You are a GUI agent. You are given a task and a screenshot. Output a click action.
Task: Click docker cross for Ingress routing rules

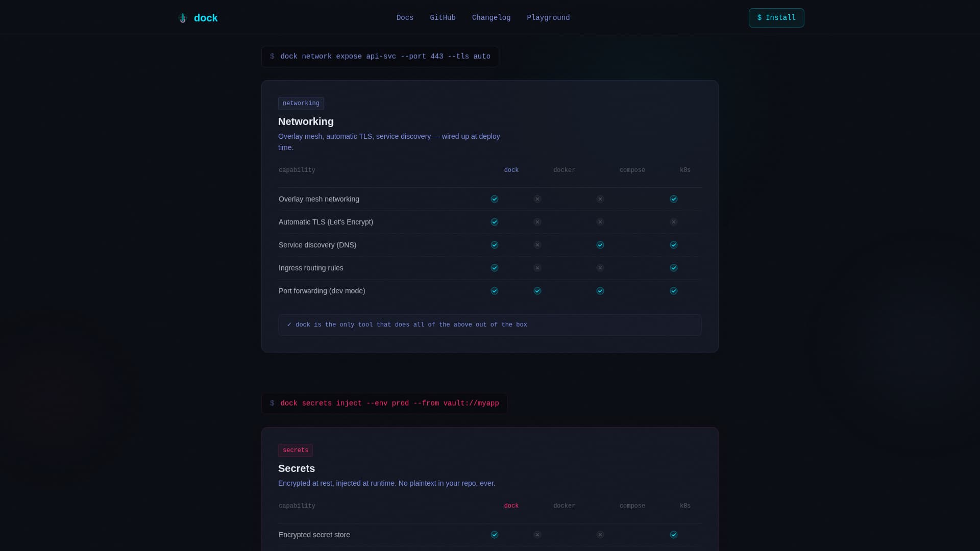537,268
